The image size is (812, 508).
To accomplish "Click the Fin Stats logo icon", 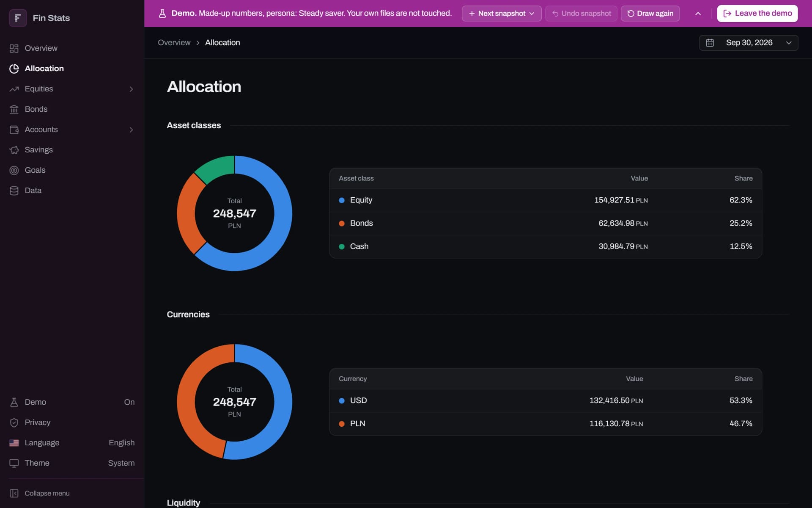I will pyautogui.click(x=18, y=18).
